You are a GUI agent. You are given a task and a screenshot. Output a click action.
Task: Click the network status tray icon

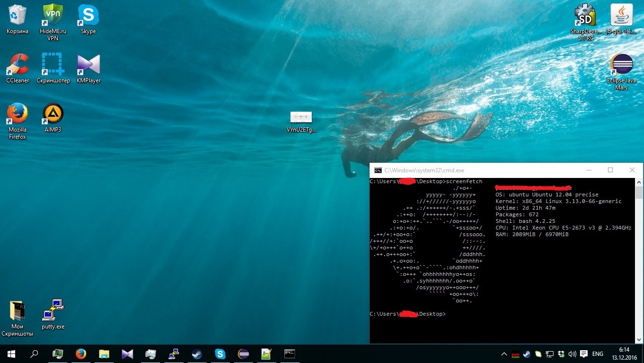click(550, 354)
